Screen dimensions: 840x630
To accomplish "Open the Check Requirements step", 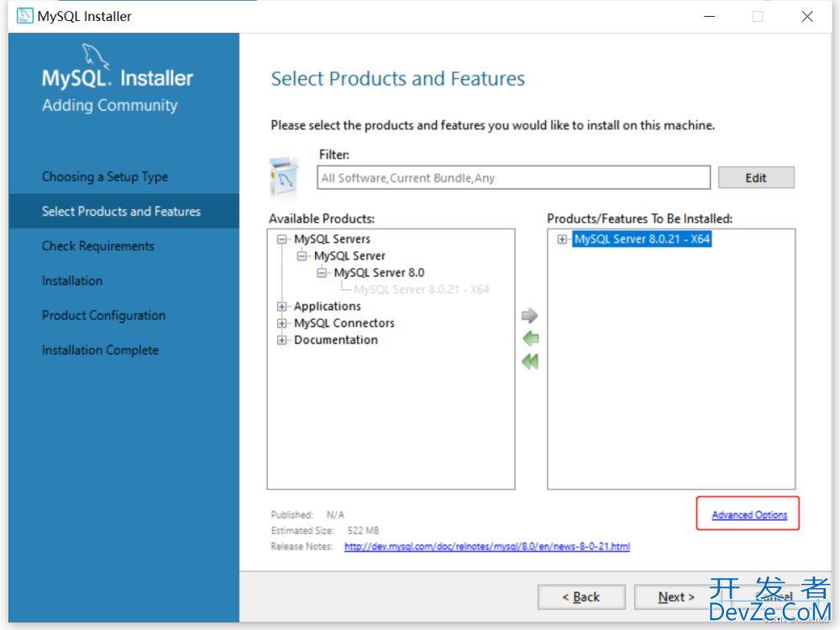I will click(98, 246).
